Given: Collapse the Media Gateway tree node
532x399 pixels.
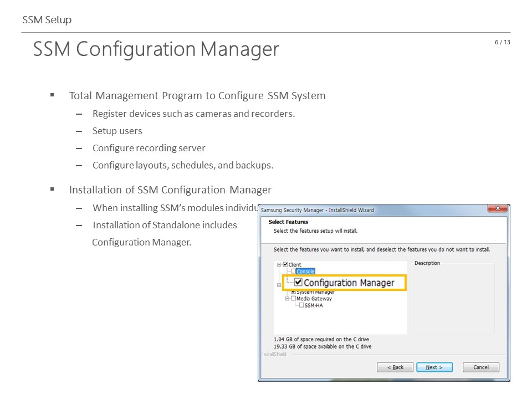Looking at the screenshot, I should coord(287,299).
